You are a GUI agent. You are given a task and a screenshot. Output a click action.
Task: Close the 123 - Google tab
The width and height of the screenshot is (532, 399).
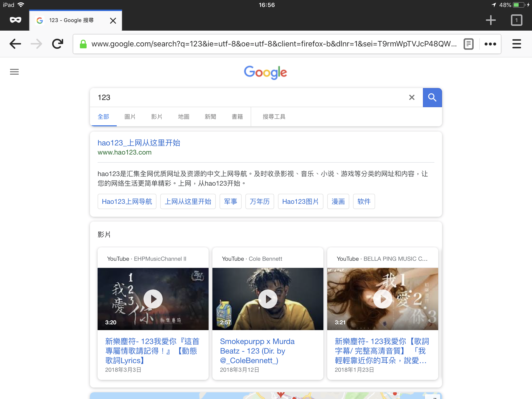(113, 20)
